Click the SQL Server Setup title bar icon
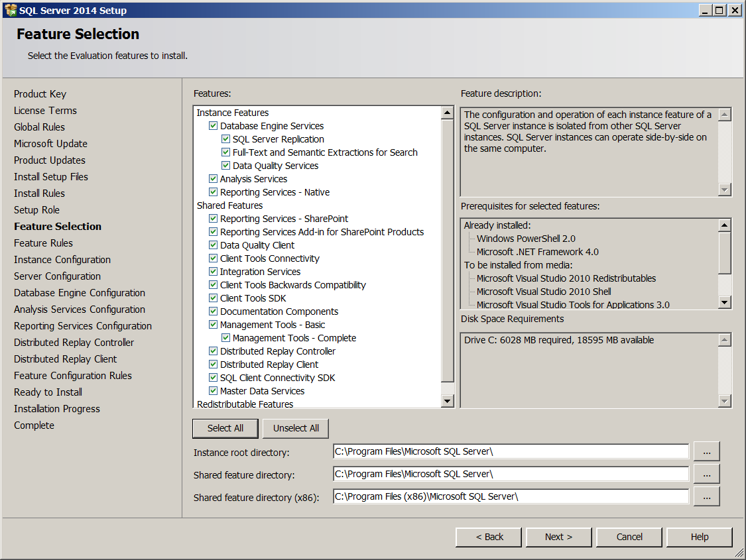The width and height of the screenshot is (746, 560). [x=10, y=10]
